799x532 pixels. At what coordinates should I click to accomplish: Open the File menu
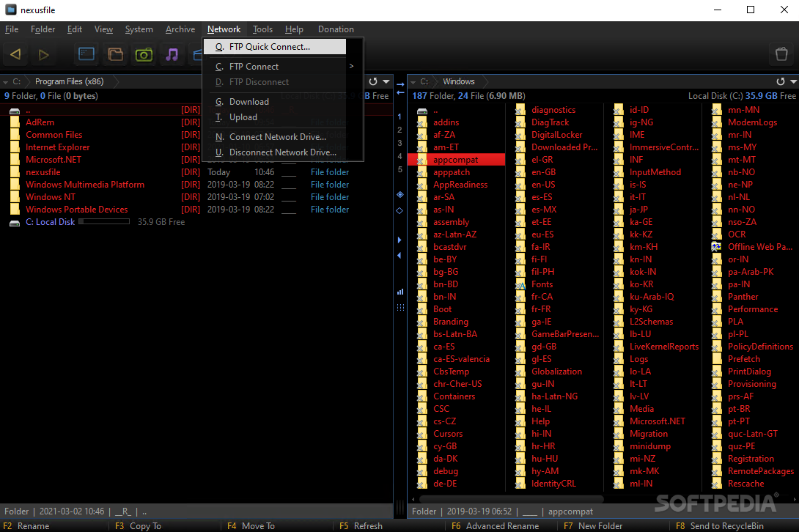coord(12,29)
